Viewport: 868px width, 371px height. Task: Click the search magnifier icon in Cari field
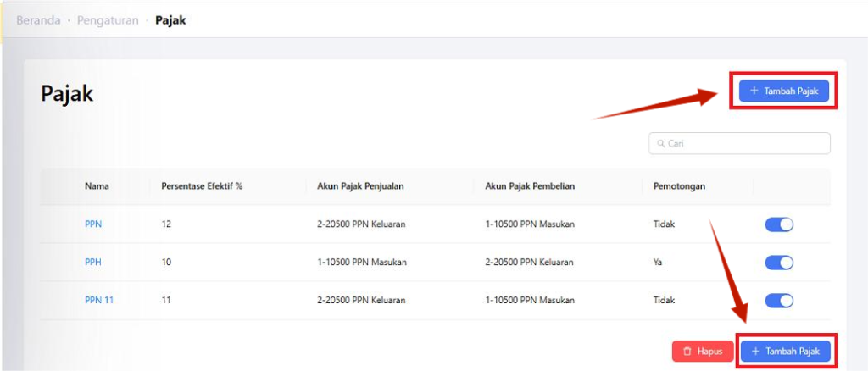coord(661,144)
